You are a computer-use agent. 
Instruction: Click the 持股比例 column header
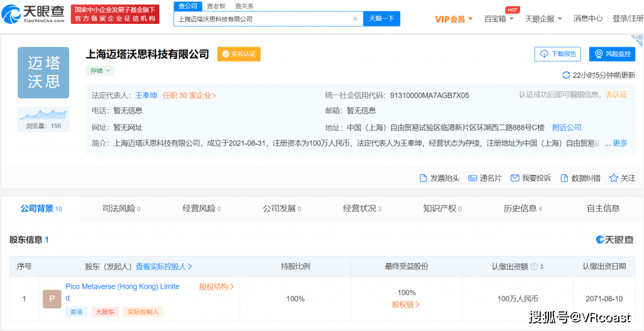click(x=296, y=266)
